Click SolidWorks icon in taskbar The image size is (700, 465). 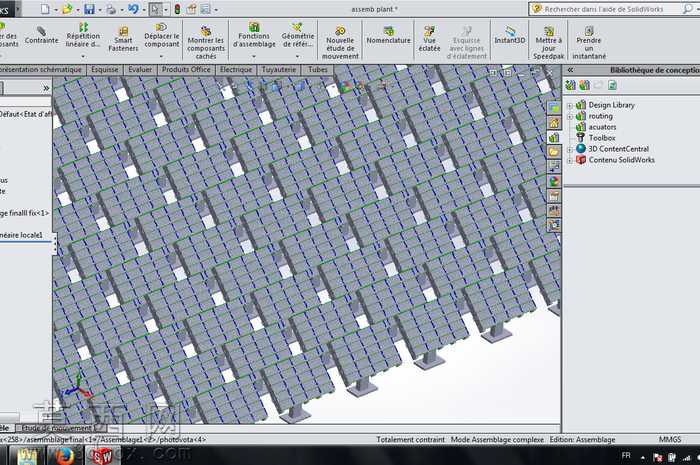[101, 455]
